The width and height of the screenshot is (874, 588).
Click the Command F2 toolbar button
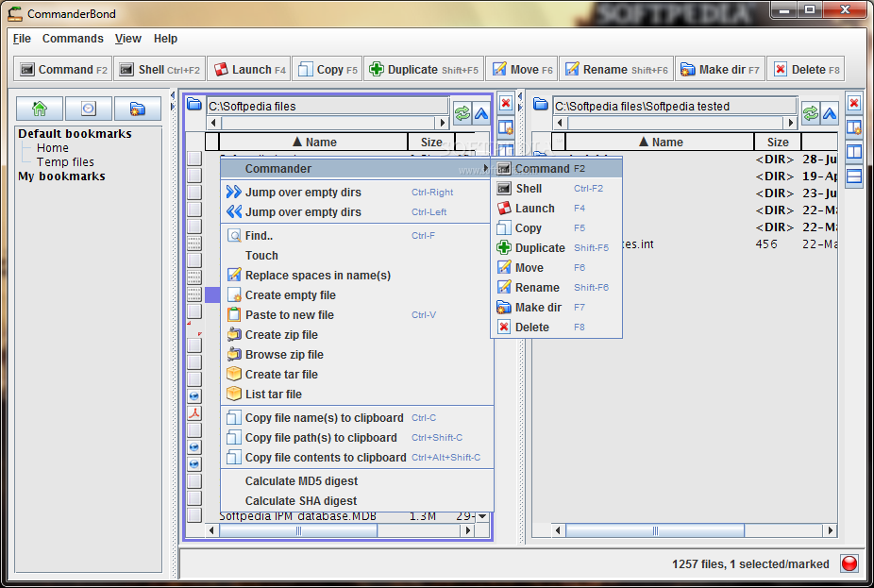coord(63,69)
